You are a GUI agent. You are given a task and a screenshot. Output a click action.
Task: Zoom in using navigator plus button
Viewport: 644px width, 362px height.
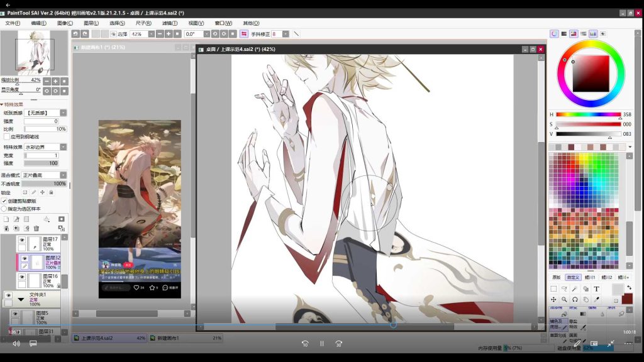55,81
